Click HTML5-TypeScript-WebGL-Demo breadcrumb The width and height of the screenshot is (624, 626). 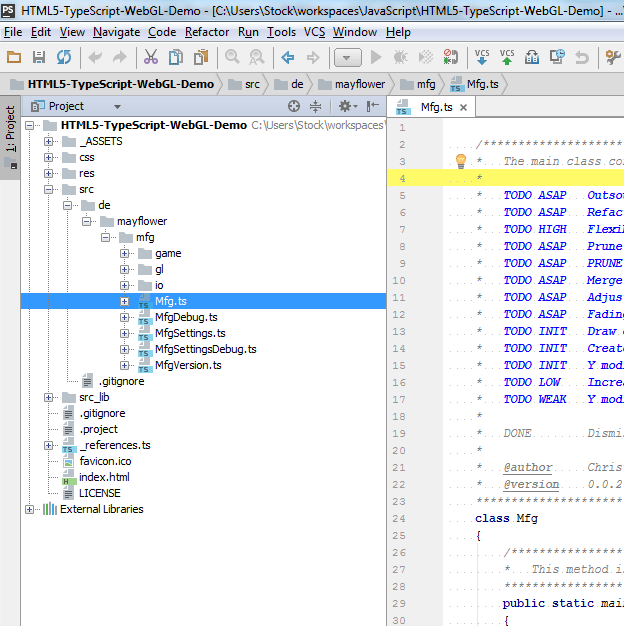(x=112, y=84)
